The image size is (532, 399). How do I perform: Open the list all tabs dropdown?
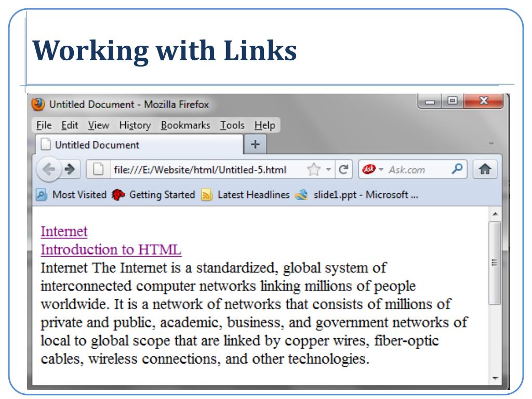pyautogui.click(x=491, y=144)
